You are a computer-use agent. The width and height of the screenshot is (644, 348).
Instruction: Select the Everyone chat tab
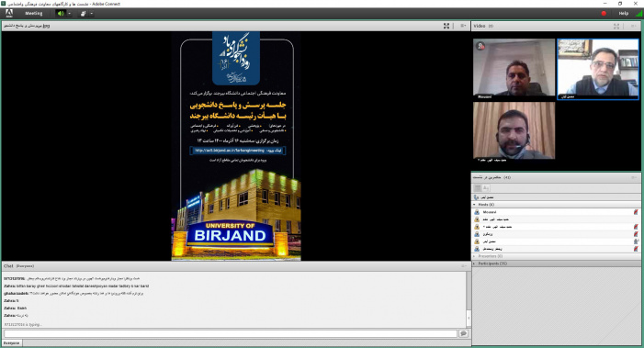point(12,343)
